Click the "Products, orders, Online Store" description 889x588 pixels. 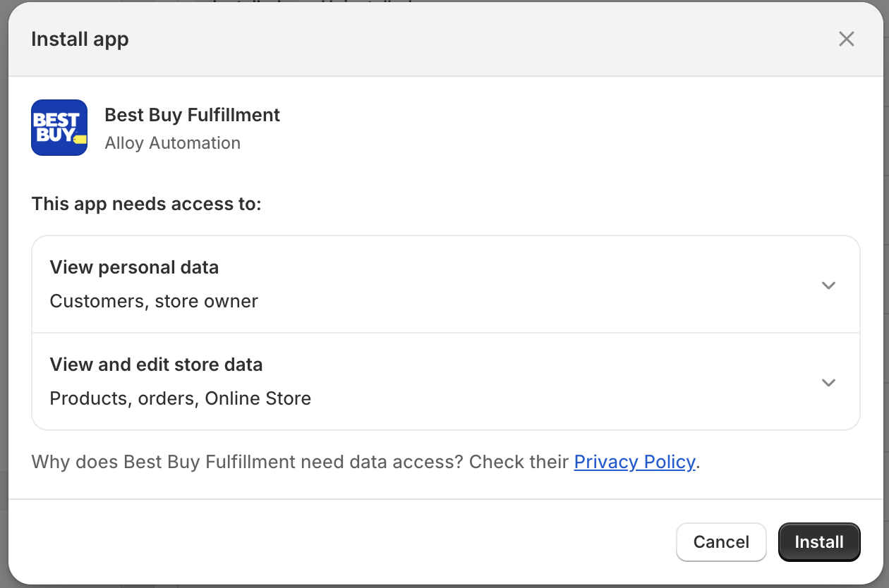coord(180,398)
